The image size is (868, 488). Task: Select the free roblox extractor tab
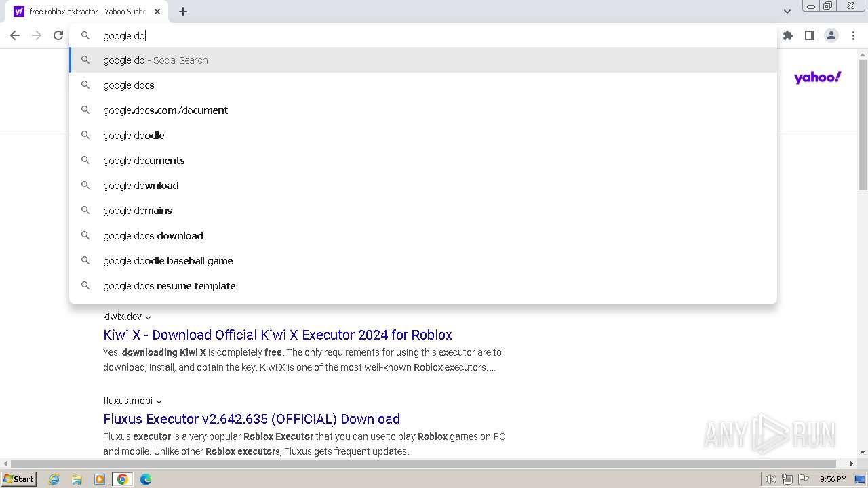pos(88,12)
